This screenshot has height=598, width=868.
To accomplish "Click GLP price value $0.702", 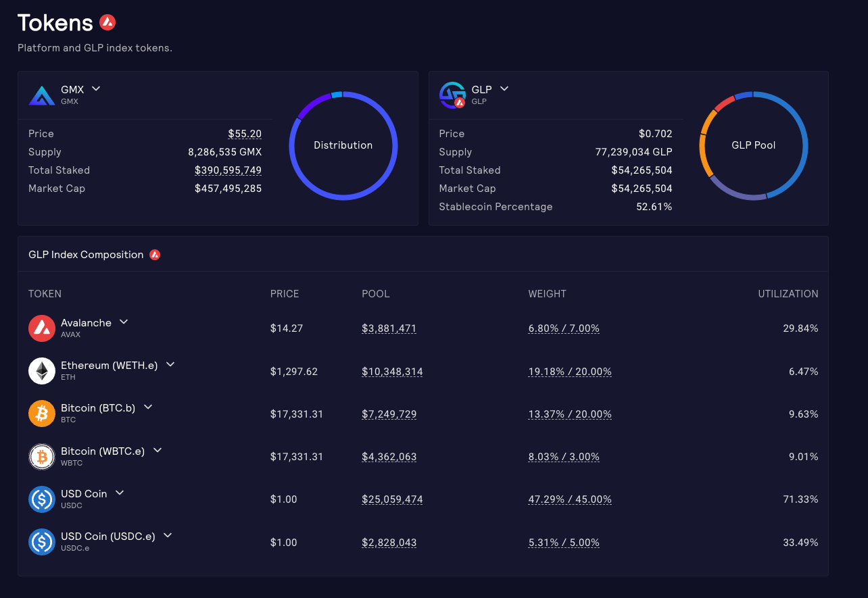I will coord(656,134).
